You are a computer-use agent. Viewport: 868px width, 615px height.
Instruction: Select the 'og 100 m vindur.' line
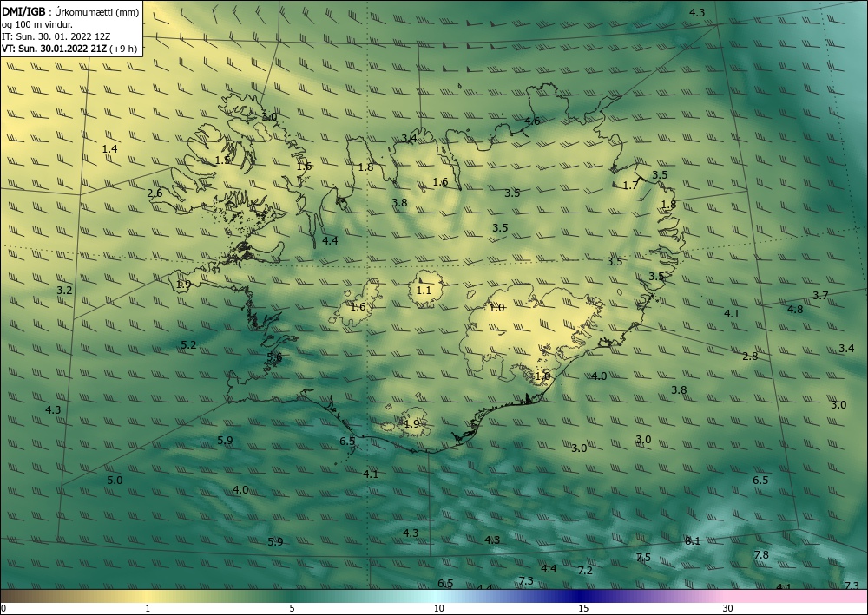click(37, 25)
